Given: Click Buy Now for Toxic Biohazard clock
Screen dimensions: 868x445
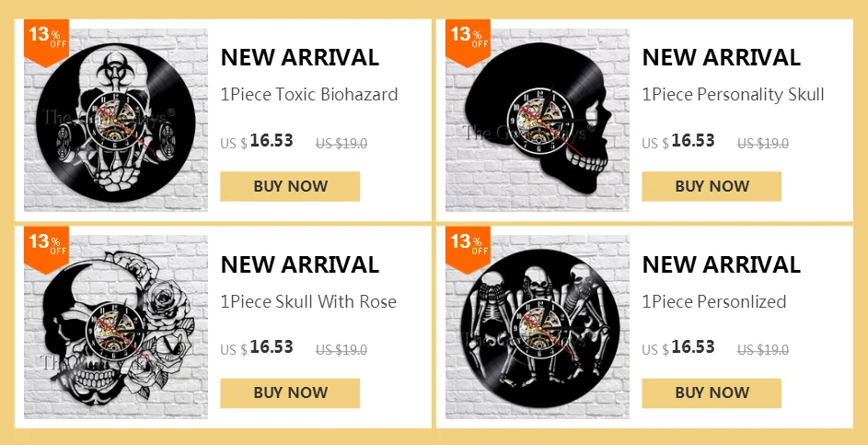Looking at the screenshot, I should pos(290,186).
